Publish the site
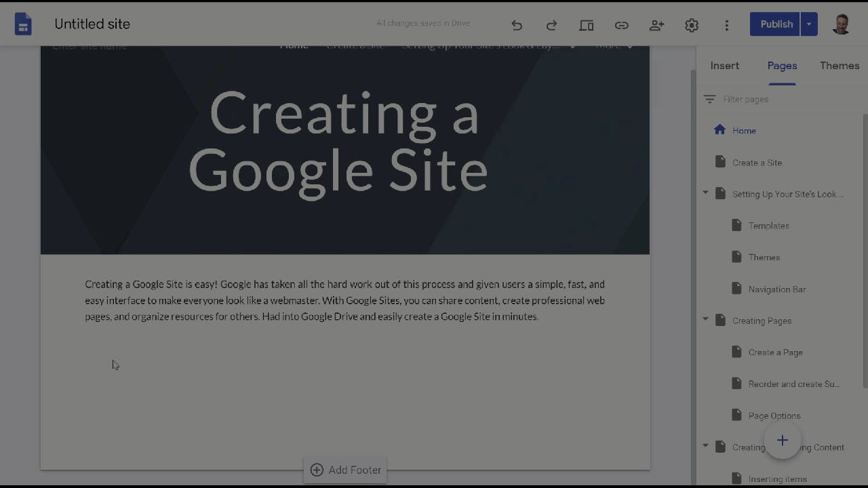 point(776,24)
